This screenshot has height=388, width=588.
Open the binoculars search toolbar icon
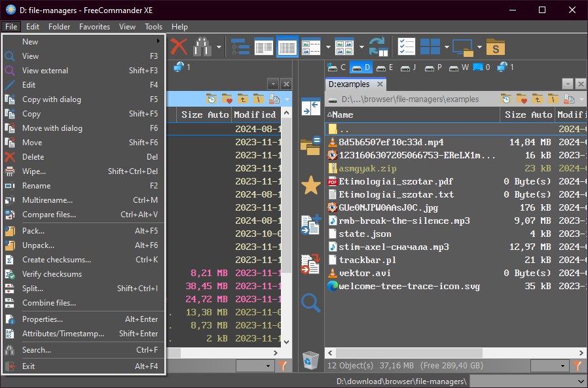click(x=201, y=47)
